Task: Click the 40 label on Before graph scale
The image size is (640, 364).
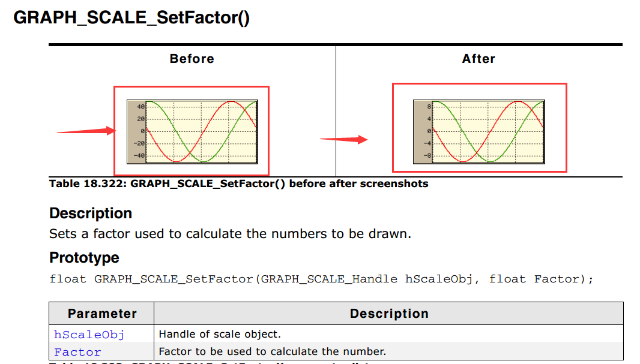Action: [141, 107]
